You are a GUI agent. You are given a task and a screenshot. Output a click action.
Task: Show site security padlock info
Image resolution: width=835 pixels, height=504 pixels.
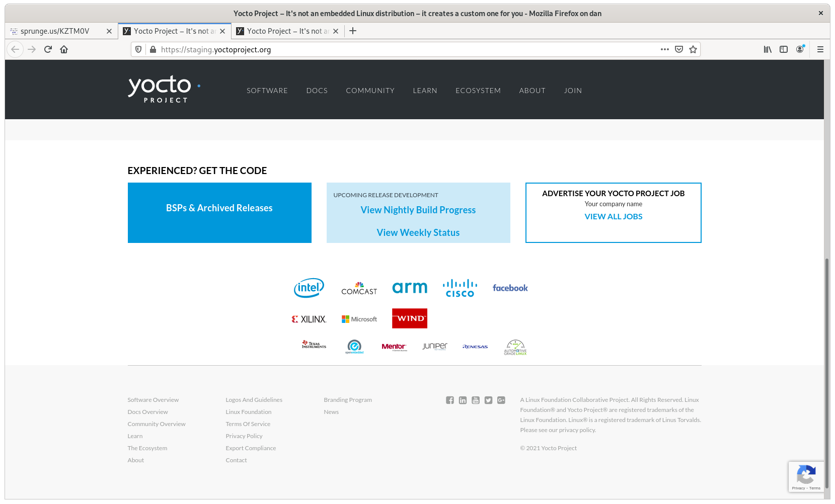tap(153, 49)
